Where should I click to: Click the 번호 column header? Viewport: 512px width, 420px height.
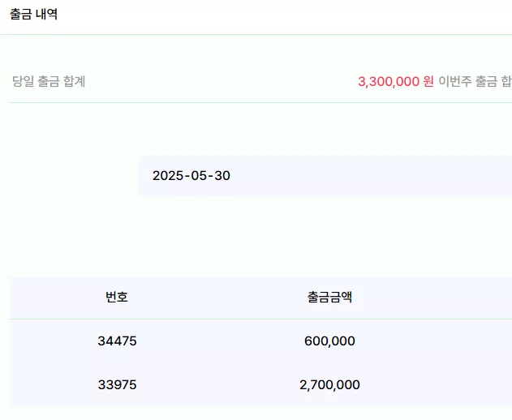point(117,297)
